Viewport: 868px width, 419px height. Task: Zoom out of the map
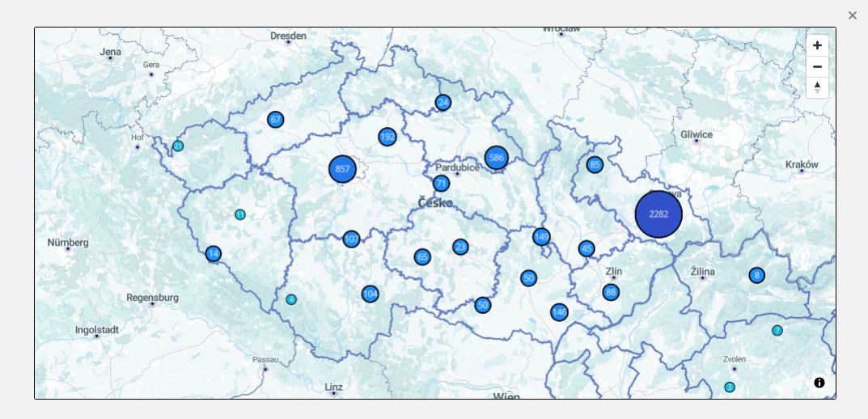[x=817, y=66]
